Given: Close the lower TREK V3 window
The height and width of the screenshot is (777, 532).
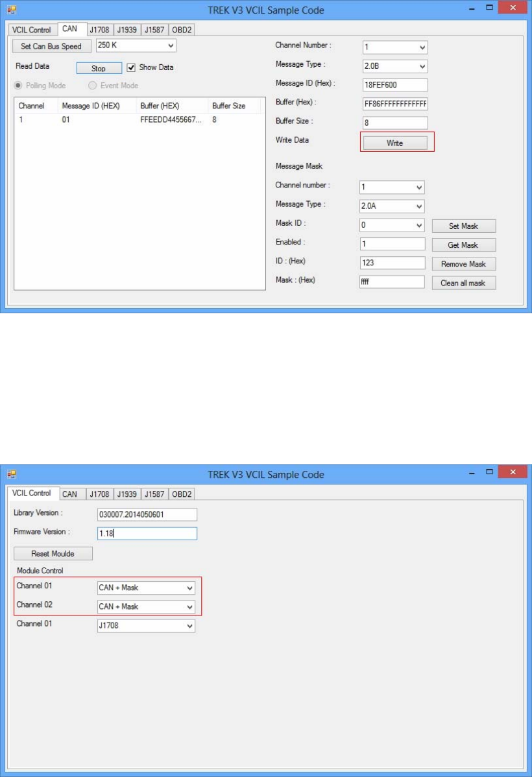Looking at the screenshot, I should [x=513, y=472].
